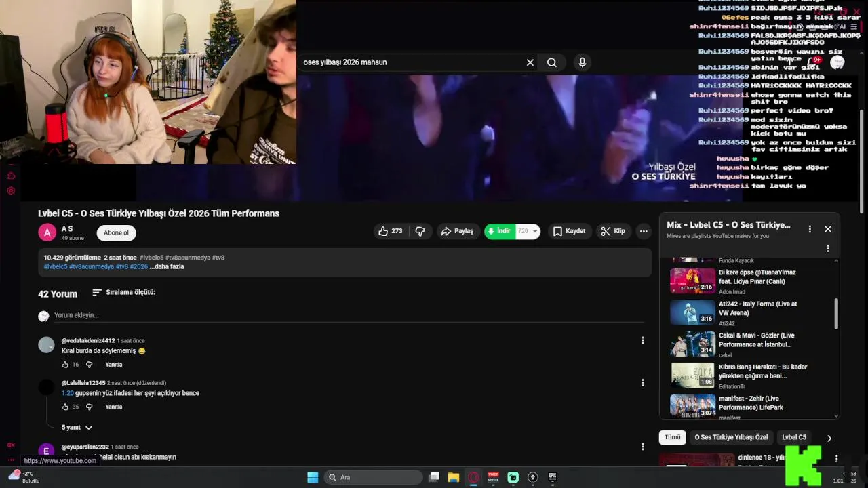The image size is (868, 488).
Task: Open options for vedatakdeniz4412 comment
Action: [642, 340]
